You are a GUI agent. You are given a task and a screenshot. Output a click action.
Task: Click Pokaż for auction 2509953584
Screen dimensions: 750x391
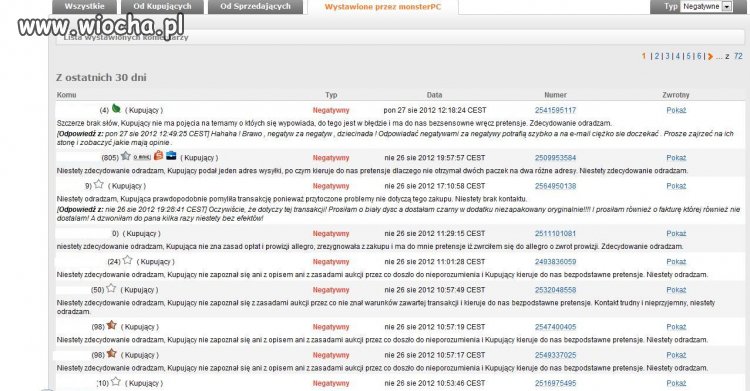676,158
